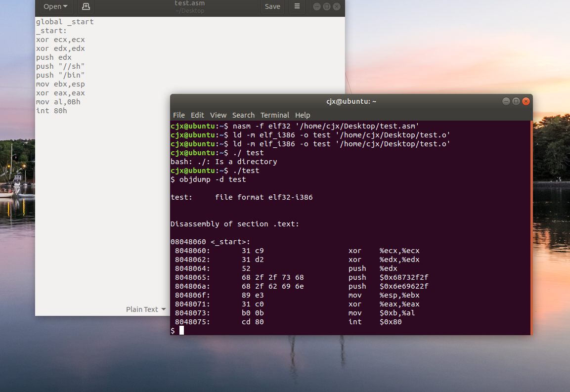The image size is (570, 392).
Task: Click the '$0xb,%al' operand in terminal
Action: 397,313
